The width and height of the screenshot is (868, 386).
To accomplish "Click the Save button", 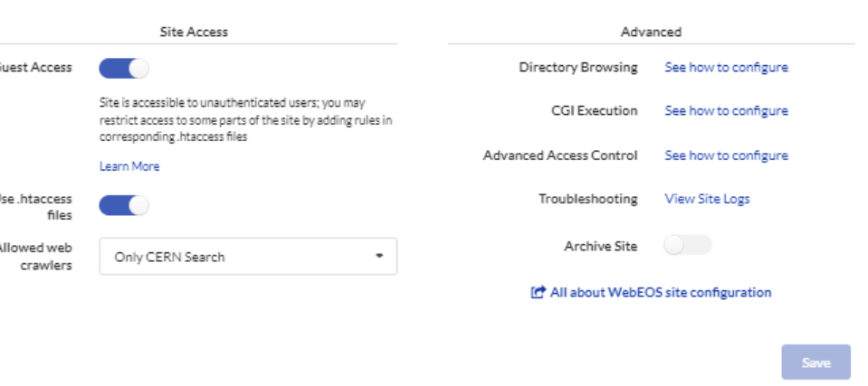I will coord(816,362).
